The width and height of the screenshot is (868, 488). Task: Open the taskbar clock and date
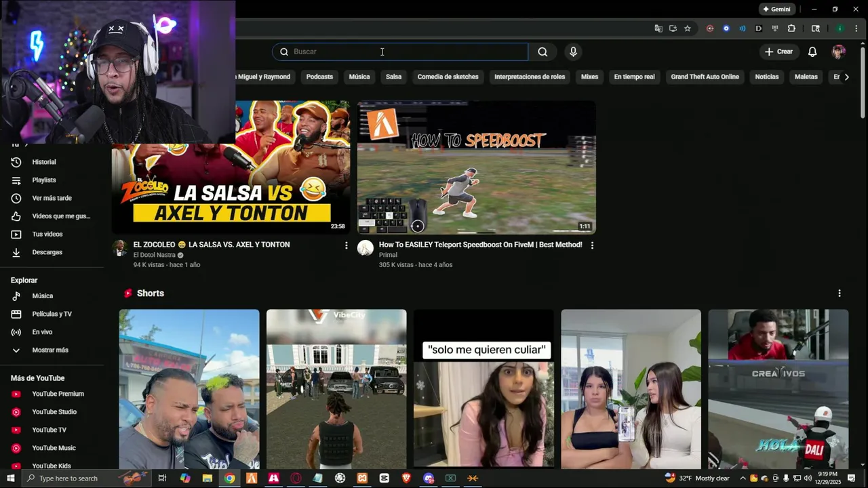click(827, 479)
